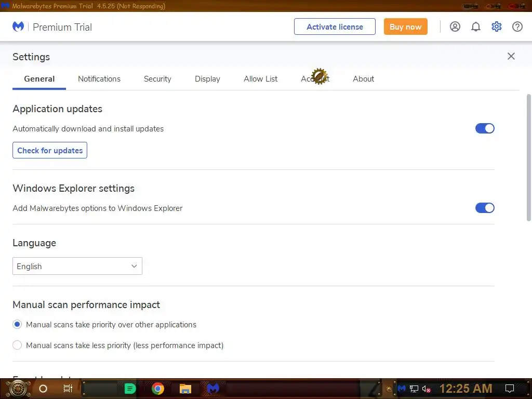This screenshot has width=532, height=399.
Task: Open Cortana search circle in taskbar
Action: tap(43, 389)
